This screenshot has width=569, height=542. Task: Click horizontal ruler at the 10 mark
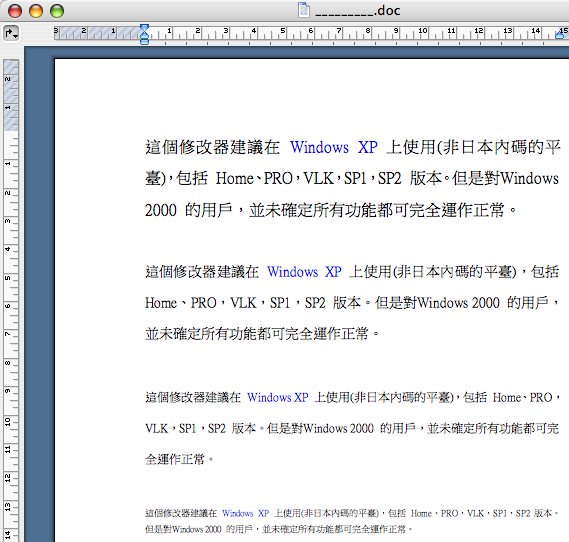(x=423, y=31)
